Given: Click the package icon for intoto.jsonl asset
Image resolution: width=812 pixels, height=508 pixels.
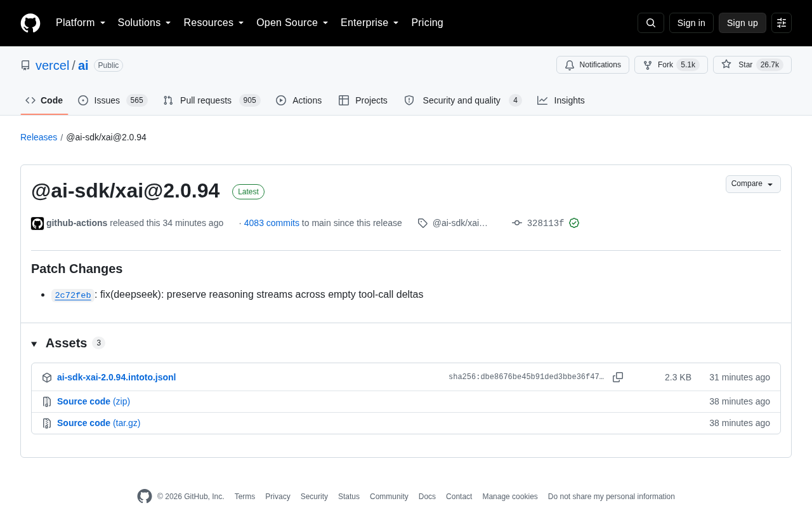Looking at the screenshot, I should (x=47, y=377).
